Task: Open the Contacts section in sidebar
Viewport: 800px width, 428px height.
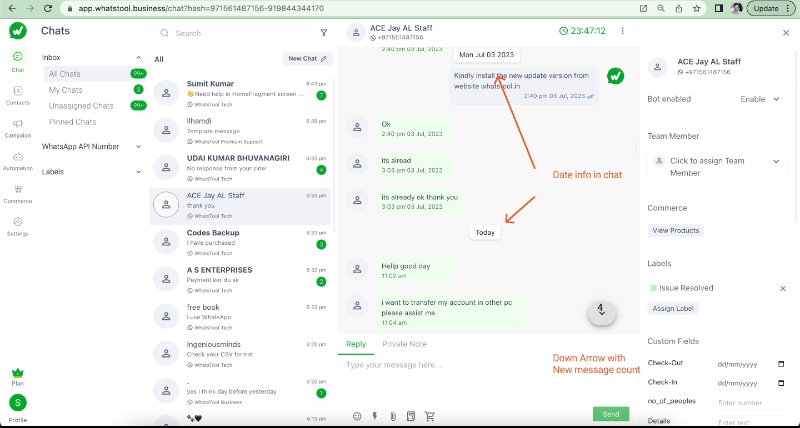Action: [17, 95]
